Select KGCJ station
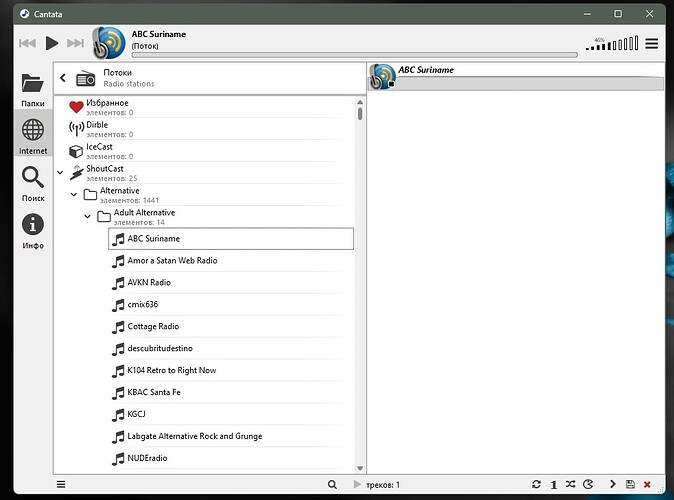This screenshot has height=500, width=674. pos(231,414)
